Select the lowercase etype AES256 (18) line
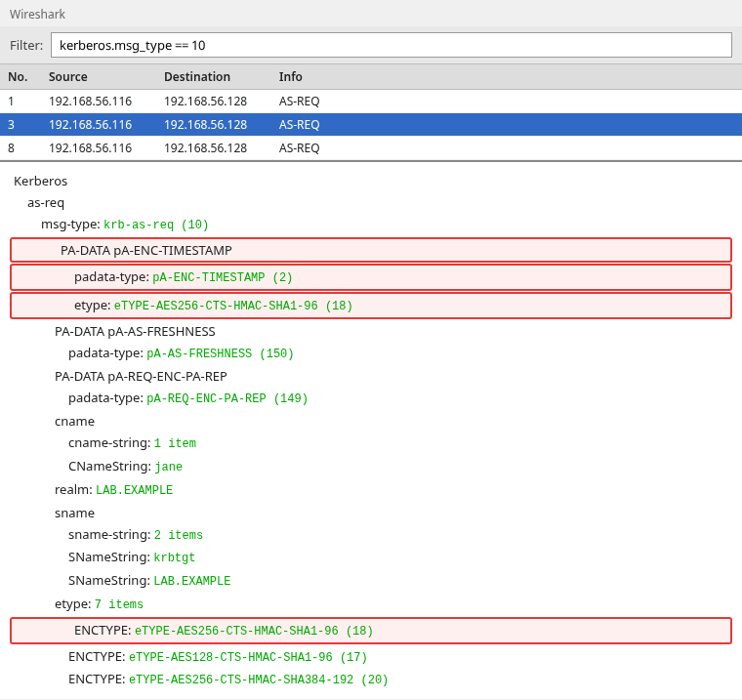The width and height of the screenshot is (742, 700). tap(371, 306)
